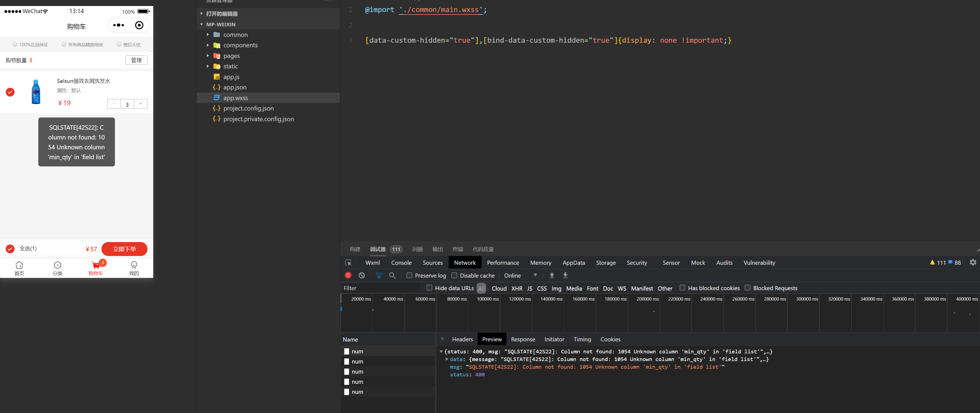Image resolution: width=980 pixels, height=413 pixels.
Task: Open the 问题 panel tab
Action: (417, 249)
